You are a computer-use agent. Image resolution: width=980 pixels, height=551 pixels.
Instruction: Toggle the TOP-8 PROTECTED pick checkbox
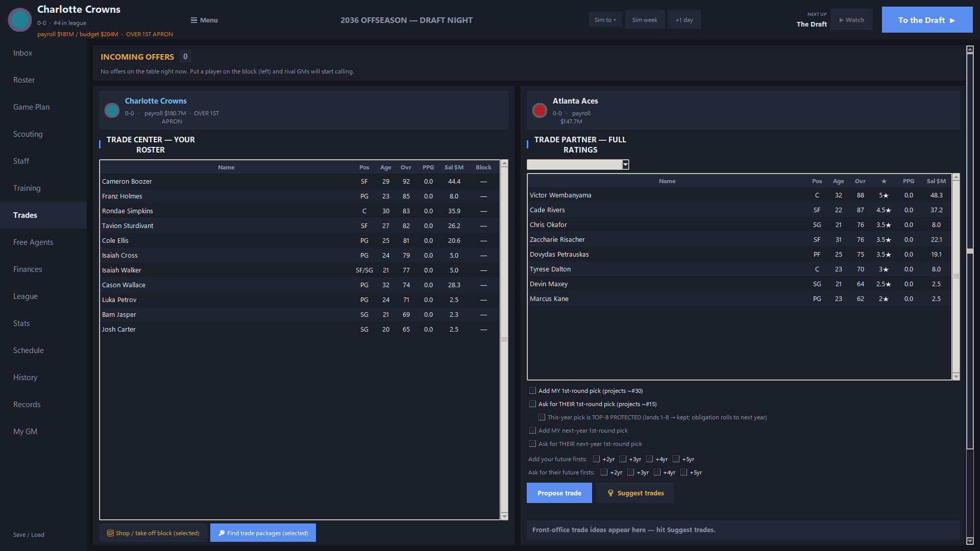(x=542, y=417)
